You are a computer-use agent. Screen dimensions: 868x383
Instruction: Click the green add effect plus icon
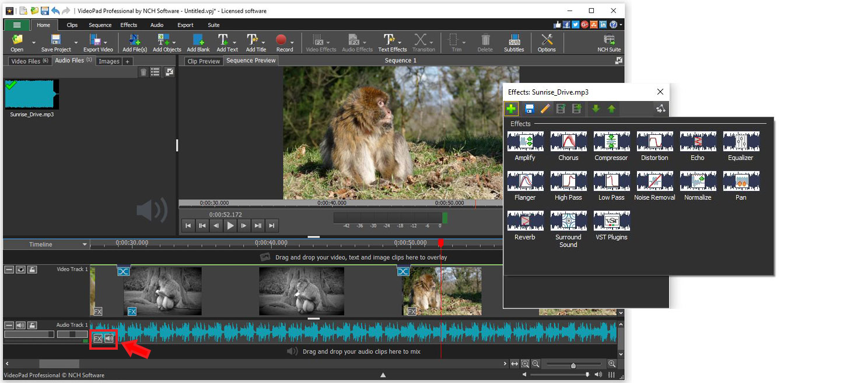click(x=511, y=109)
